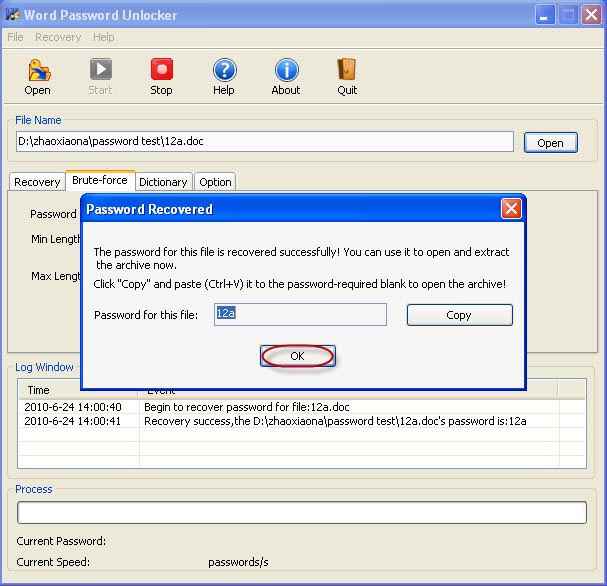Click the Process progress bar
The image size is (607, 586).
tap(302, 512)
